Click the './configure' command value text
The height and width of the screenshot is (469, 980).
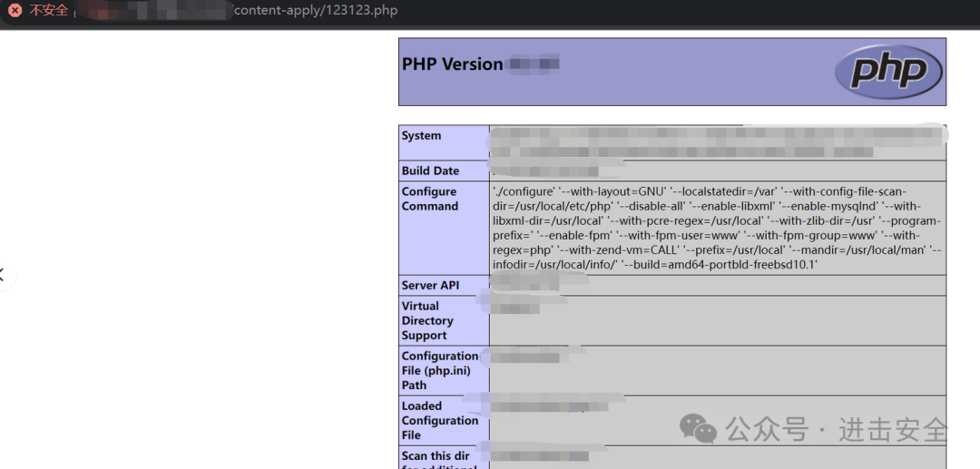pos(717,228)
